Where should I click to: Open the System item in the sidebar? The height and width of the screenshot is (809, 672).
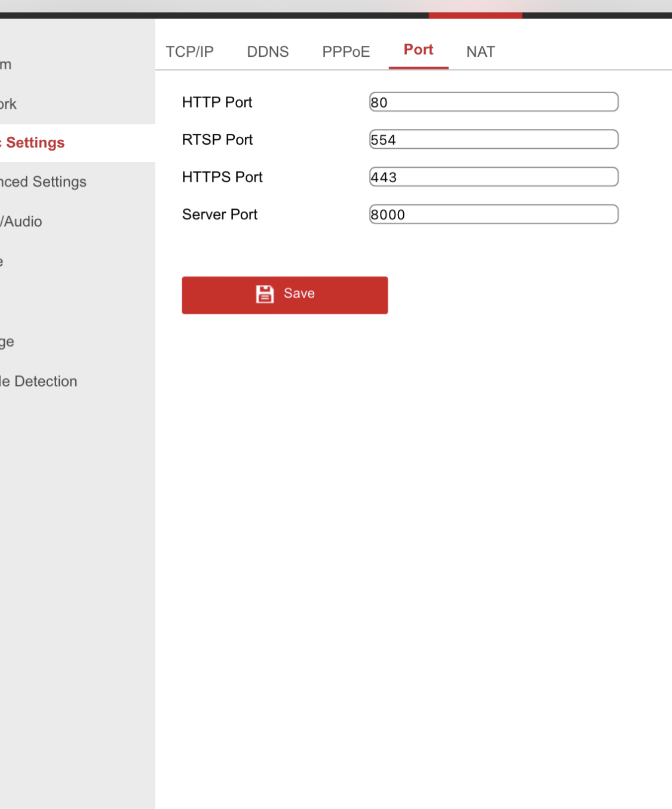click(6, 65)
